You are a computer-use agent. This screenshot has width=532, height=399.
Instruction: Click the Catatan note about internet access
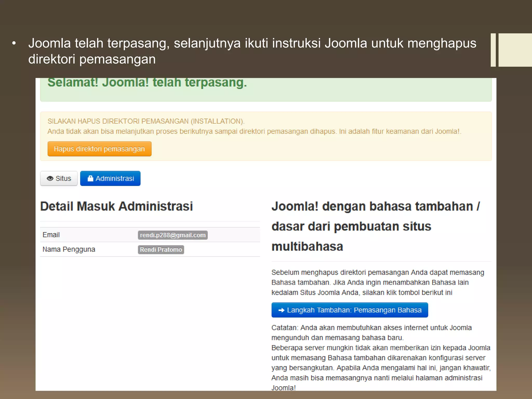[371, 333]
